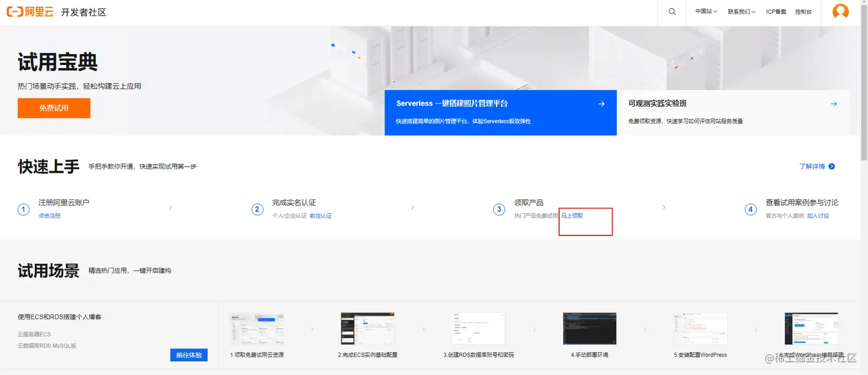Click the chevron after 领取产品 step
Screen dimensions: 868x375
[664, 207]
